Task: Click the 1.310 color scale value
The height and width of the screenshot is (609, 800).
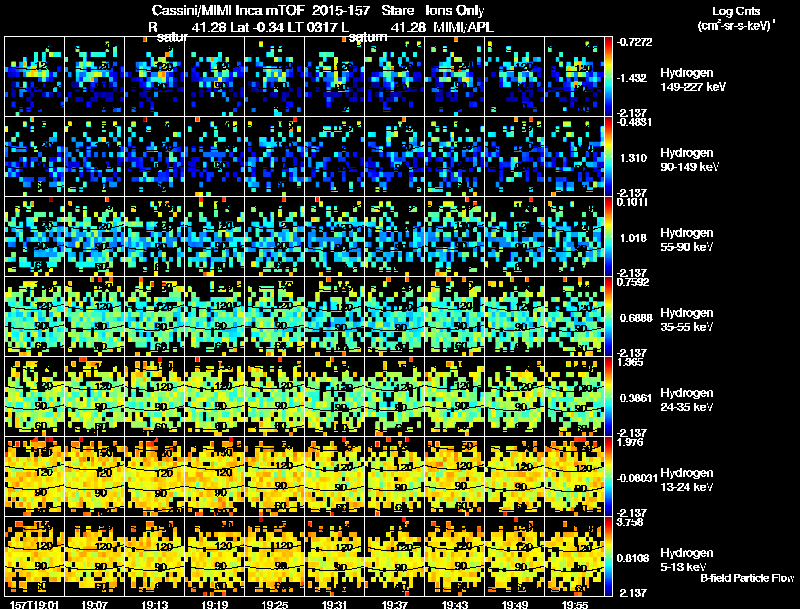Action: tap(633, 158)
